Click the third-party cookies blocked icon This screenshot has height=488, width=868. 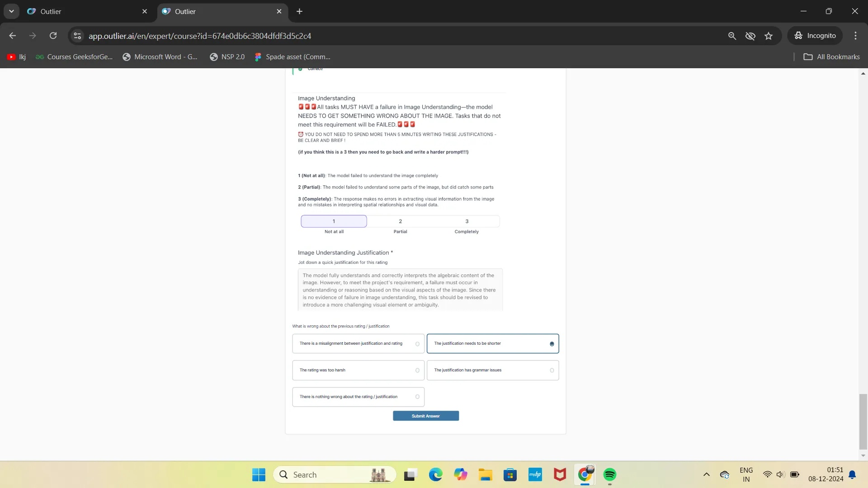750,36
